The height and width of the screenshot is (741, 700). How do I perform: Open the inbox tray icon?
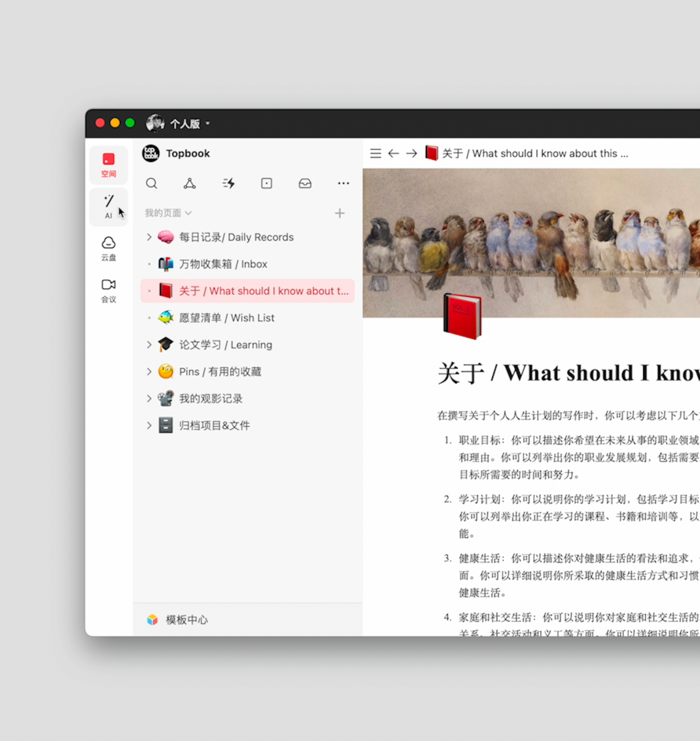[x=305, y=183]
